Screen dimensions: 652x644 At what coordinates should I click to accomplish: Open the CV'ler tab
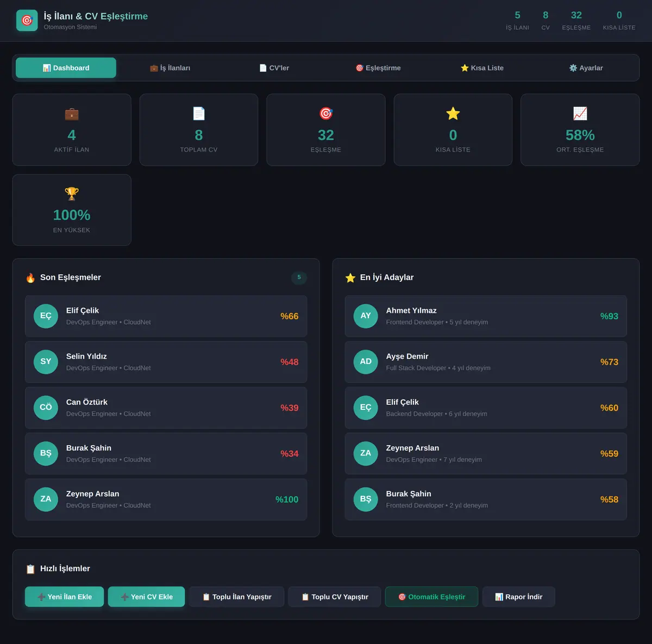274,68
